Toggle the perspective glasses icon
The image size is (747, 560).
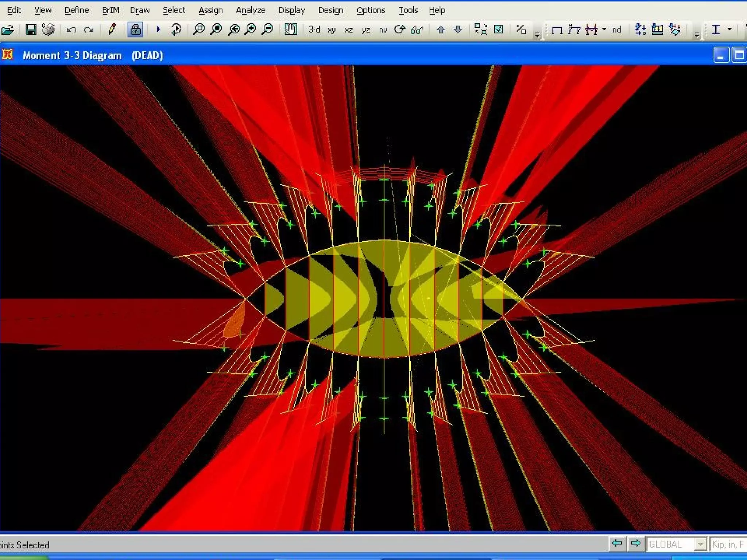(417, 30)
